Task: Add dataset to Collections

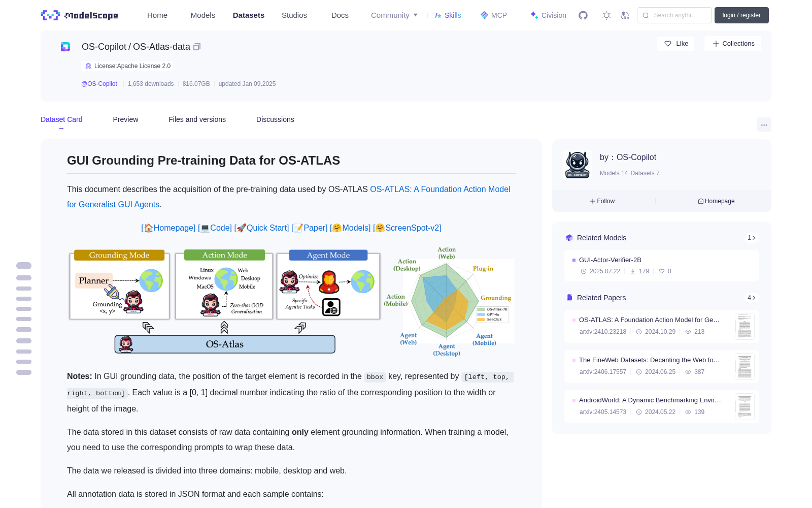Action: (x=733, y=44)
